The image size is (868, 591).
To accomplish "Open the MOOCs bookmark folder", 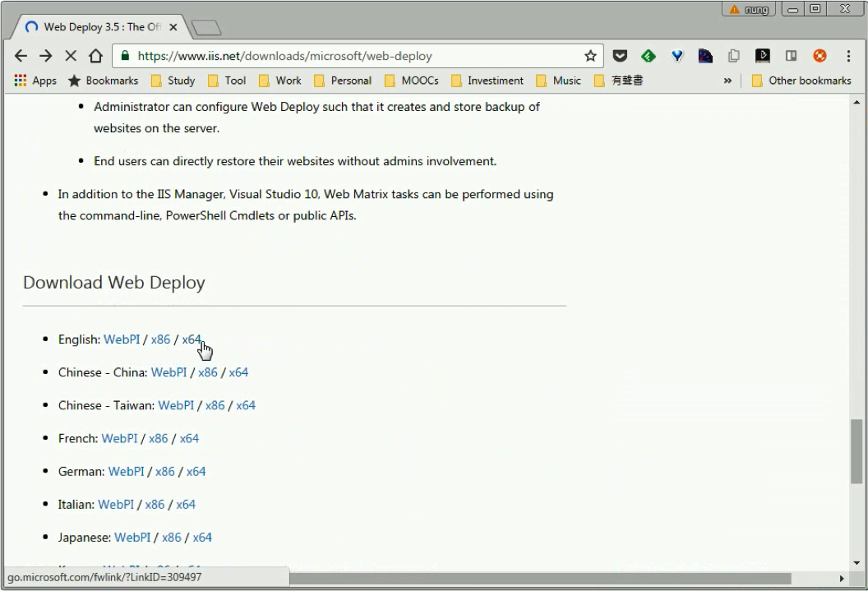I will [411, 81].
